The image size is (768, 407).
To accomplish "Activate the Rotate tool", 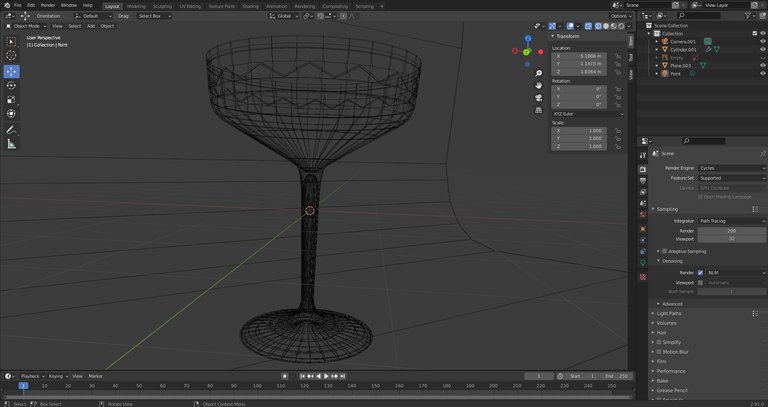I will [x=11, y=86].
